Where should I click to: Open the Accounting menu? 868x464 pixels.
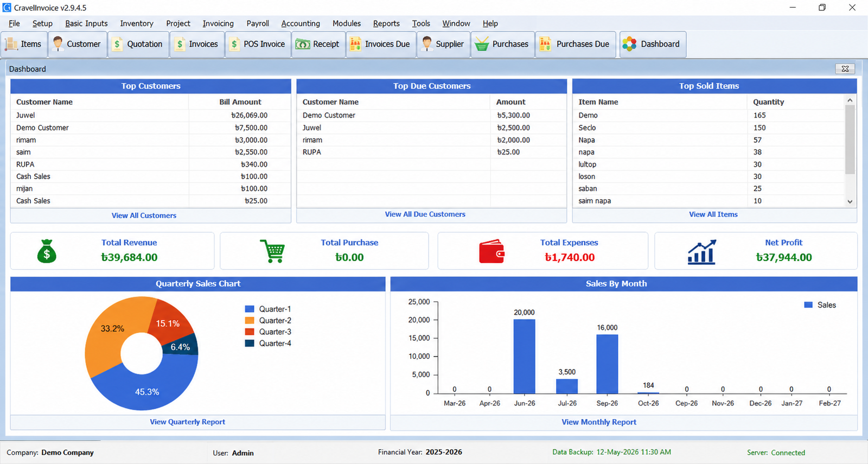pos(301,23)
